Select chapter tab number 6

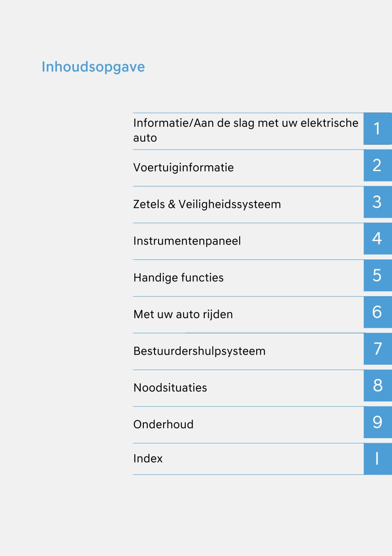pyautogui.click(x=377, y=312)
